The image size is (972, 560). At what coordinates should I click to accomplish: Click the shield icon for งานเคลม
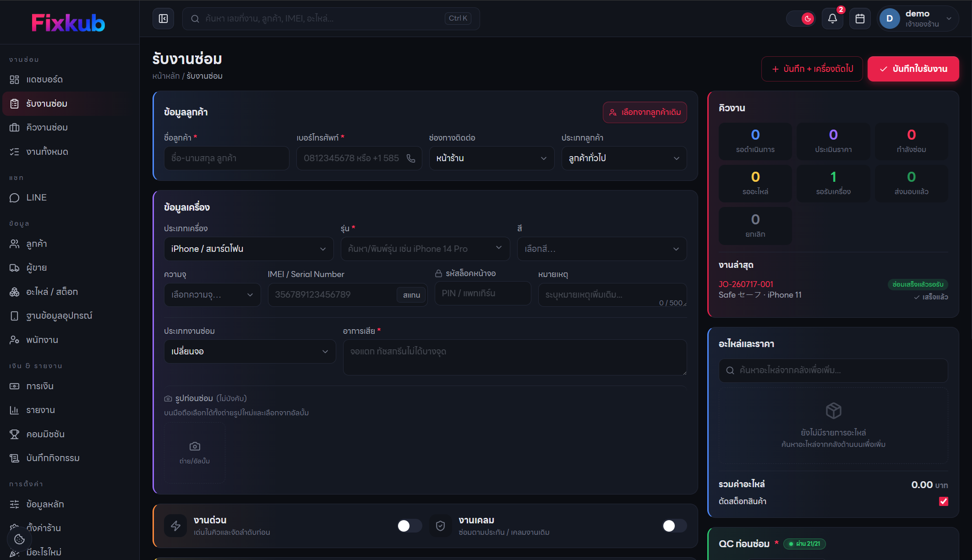pos(440,526)
